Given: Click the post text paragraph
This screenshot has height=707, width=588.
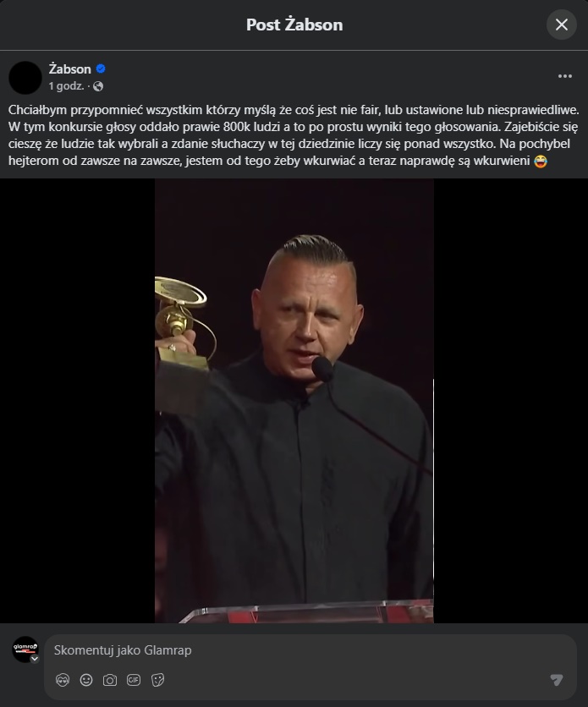Looking at the screenshot, I should (294, 135).
